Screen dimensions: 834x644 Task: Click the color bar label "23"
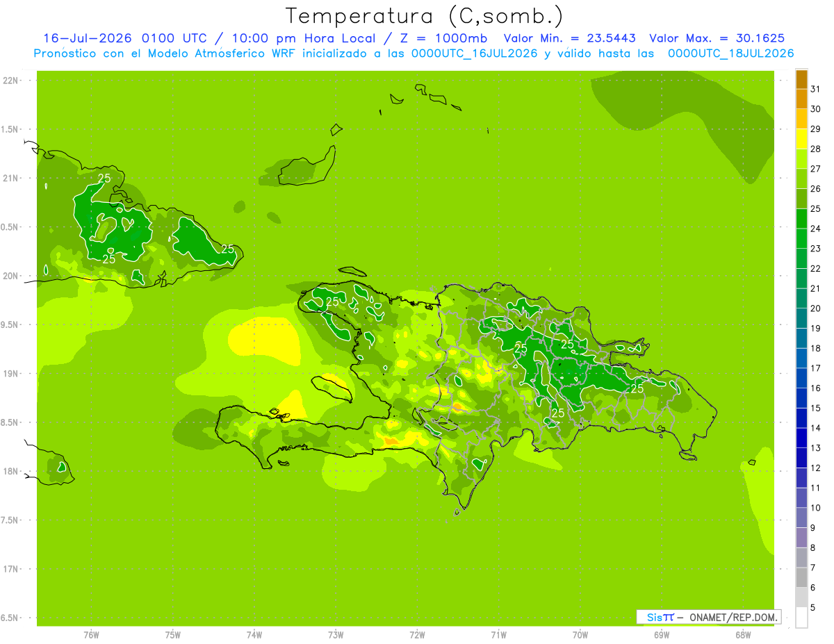pos(816,249)
